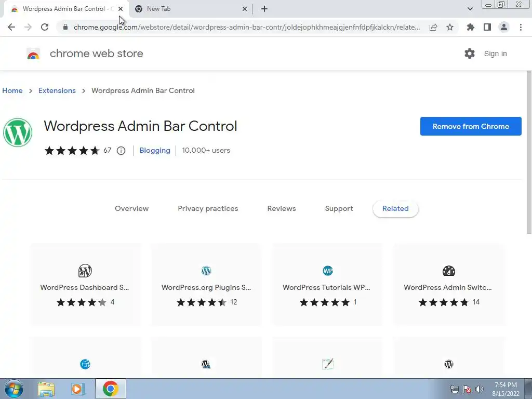This screenshot has width=532, height=399.
Task: Reload the current page
Action: [45, 27]
